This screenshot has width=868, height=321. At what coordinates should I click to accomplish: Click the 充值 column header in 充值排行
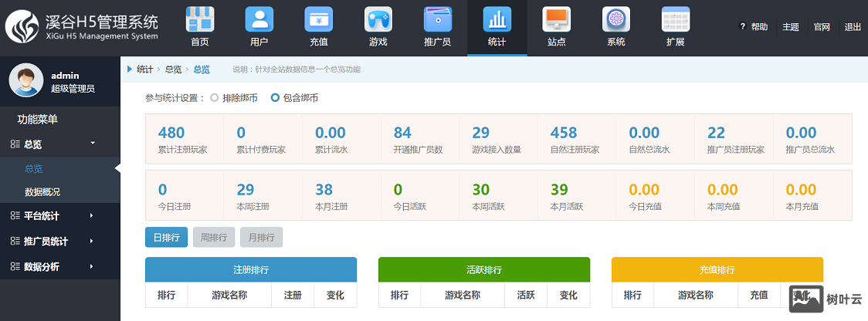pyautogui.click(x=759, y=295)
